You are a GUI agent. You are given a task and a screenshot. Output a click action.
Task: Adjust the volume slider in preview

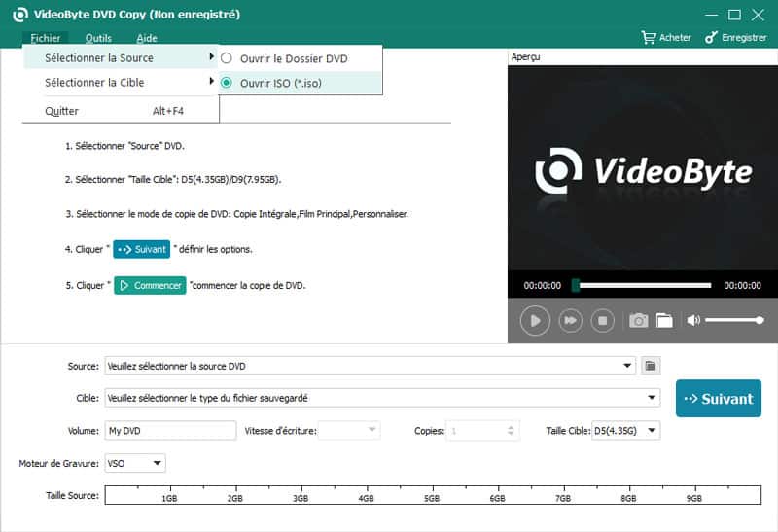[x=733, y=320]
